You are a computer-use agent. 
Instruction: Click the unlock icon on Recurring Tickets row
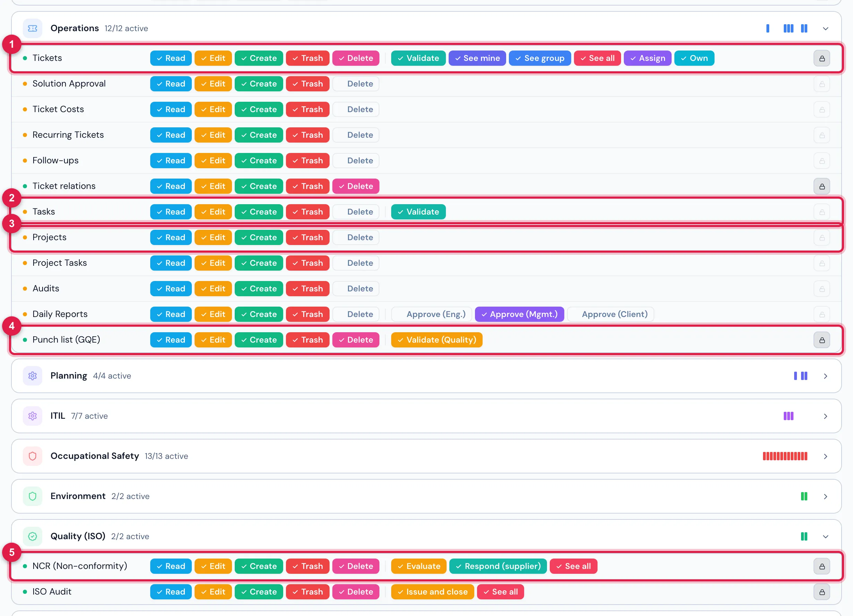pos(822,135)
